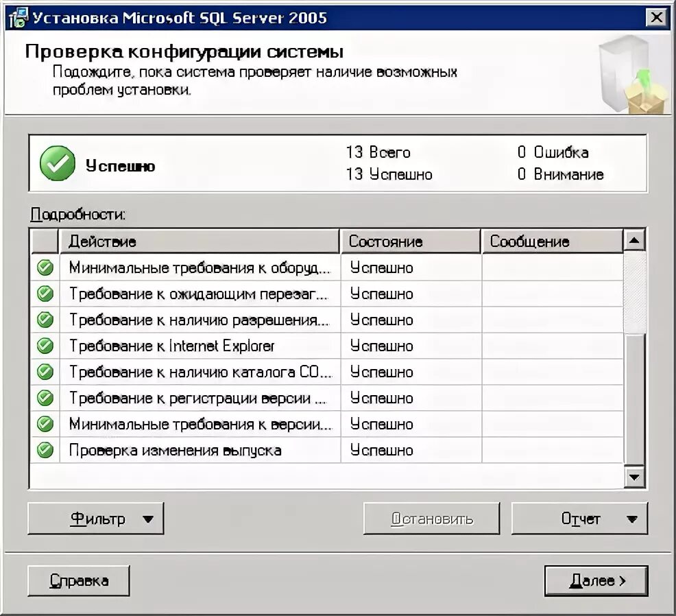Close the SQL Server 2005 setup window

coord(657,18)
